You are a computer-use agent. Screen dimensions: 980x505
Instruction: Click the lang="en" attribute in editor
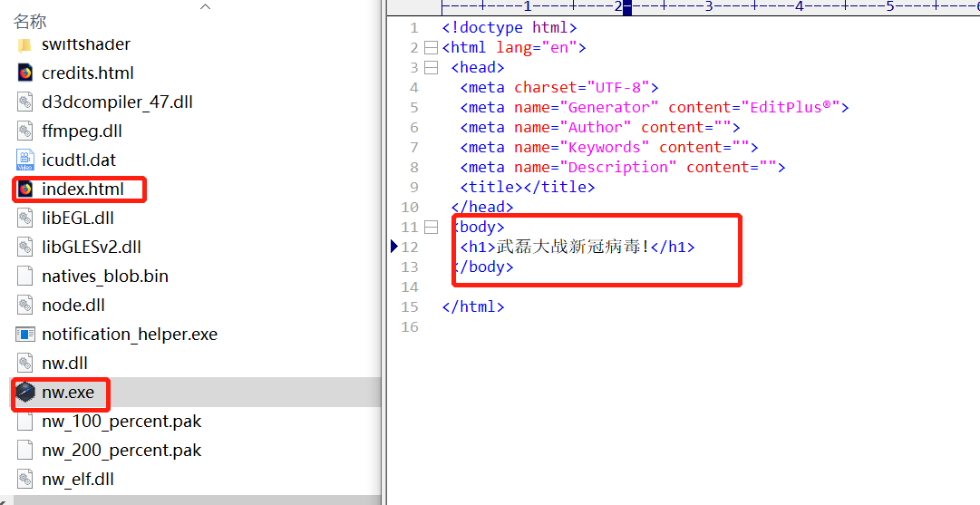coord(537,47)
